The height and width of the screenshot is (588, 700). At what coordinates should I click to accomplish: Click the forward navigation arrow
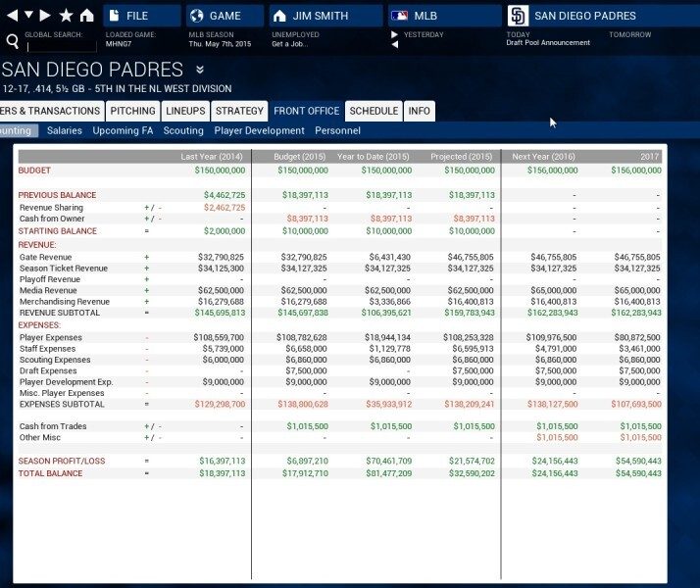click(x=45, y=16)
